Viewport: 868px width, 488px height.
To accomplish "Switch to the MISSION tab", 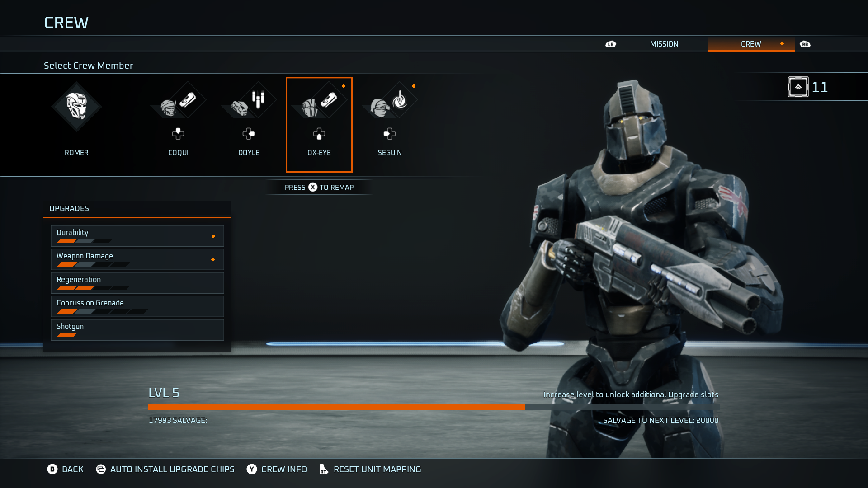I will coord(664,43).
